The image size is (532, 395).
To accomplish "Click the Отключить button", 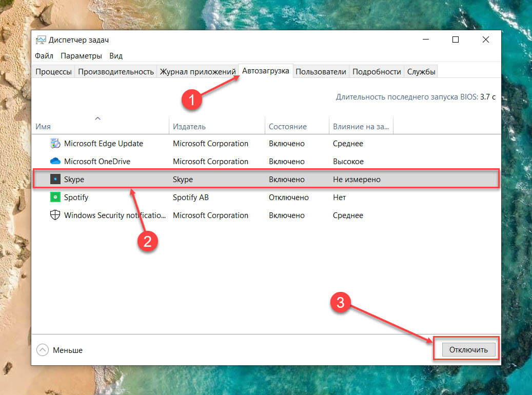I will pyautogui.click(x=468, y=349).
